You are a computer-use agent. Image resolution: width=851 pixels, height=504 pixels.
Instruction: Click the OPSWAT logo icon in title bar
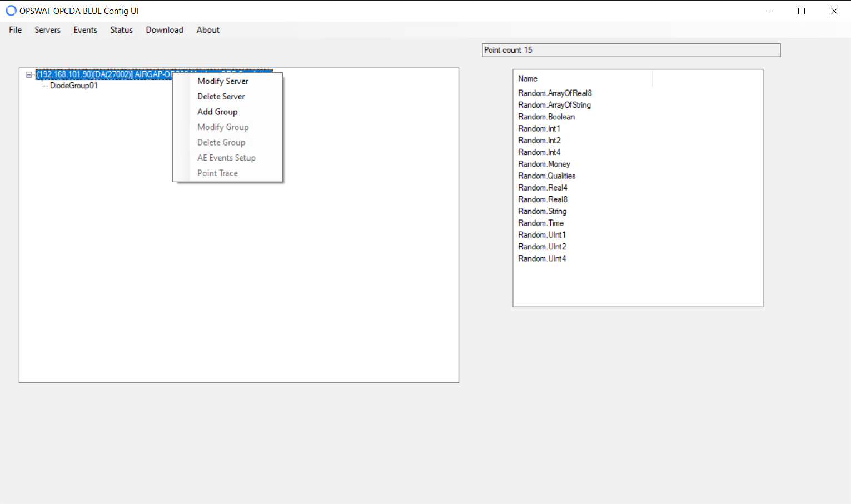11,11
